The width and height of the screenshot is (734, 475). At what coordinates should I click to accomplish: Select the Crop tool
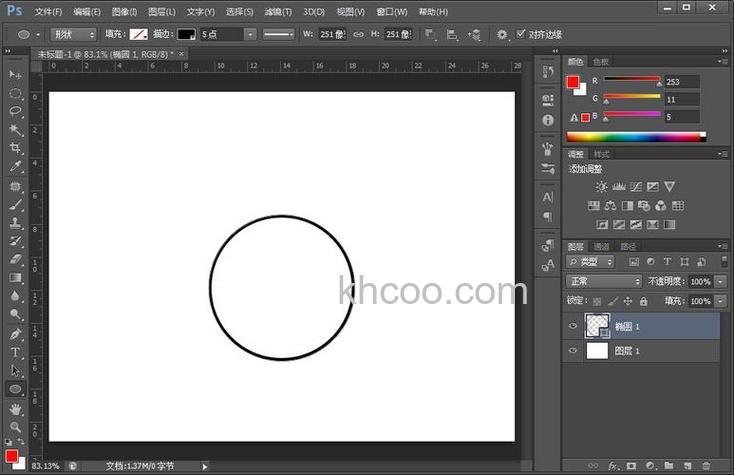pyautogui.click(x=15, y=148)
